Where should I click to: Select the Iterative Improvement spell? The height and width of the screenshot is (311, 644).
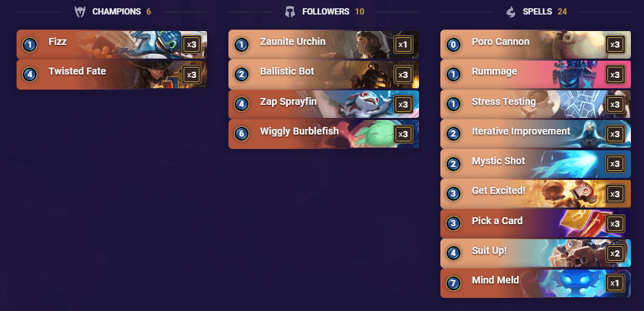click(536, 134)
